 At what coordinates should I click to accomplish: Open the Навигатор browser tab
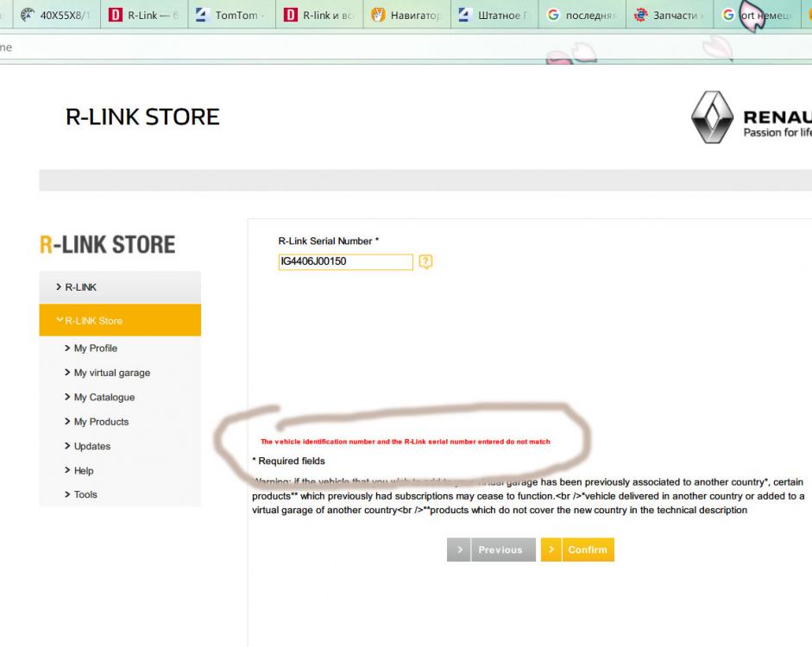407,15
